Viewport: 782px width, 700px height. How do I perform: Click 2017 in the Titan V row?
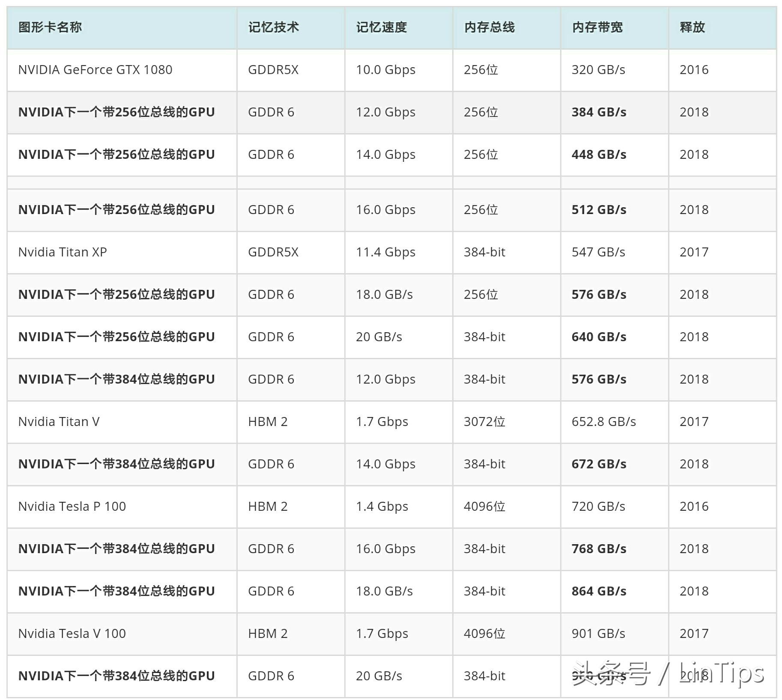pos(694,422)
